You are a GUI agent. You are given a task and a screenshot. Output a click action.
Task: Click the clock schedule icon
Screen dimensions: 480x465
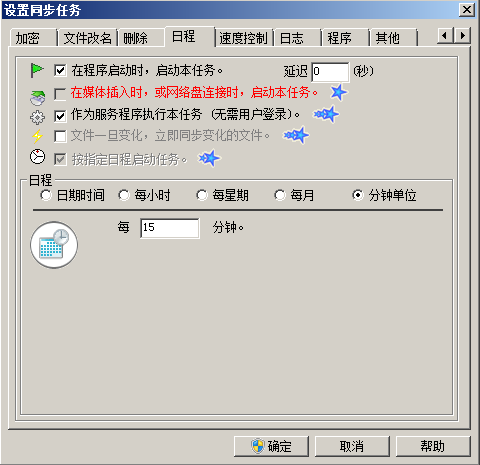[x=37, y=157]
